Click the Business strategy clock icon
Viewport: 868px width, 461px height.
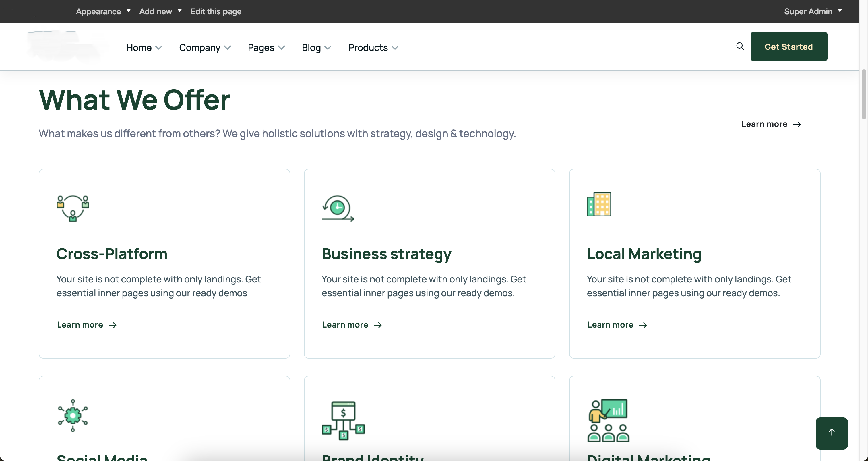click(338, 208)
